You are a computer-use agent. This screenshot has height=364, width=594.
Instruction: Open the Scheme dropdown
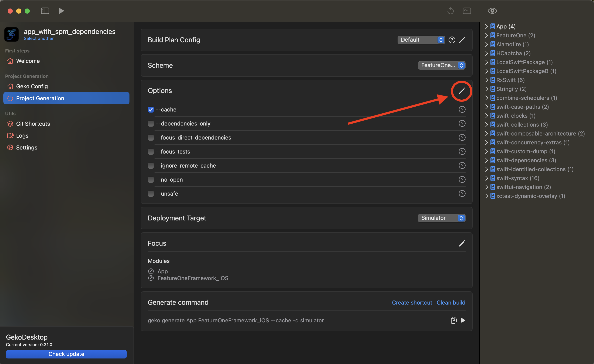click(441, 65)
